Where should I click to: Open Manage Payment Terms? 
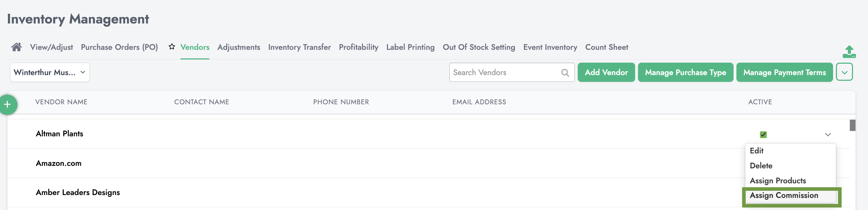coord(784,72)
